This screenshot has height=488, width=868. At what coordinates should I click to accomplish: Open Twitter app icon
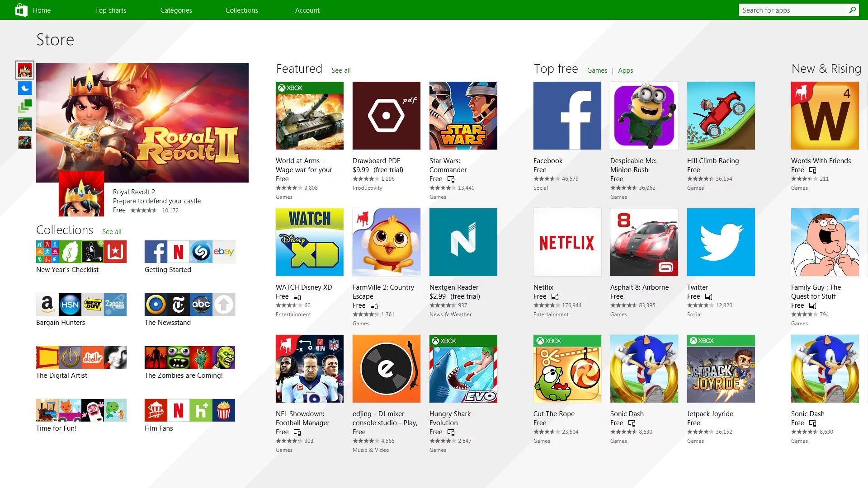tap(721, 242)
